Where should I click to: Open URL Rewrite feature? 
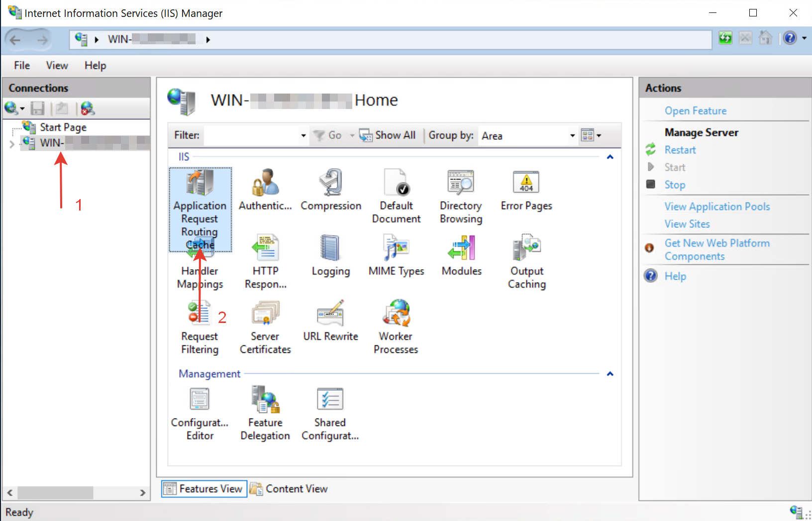click(x=331, y=320)
